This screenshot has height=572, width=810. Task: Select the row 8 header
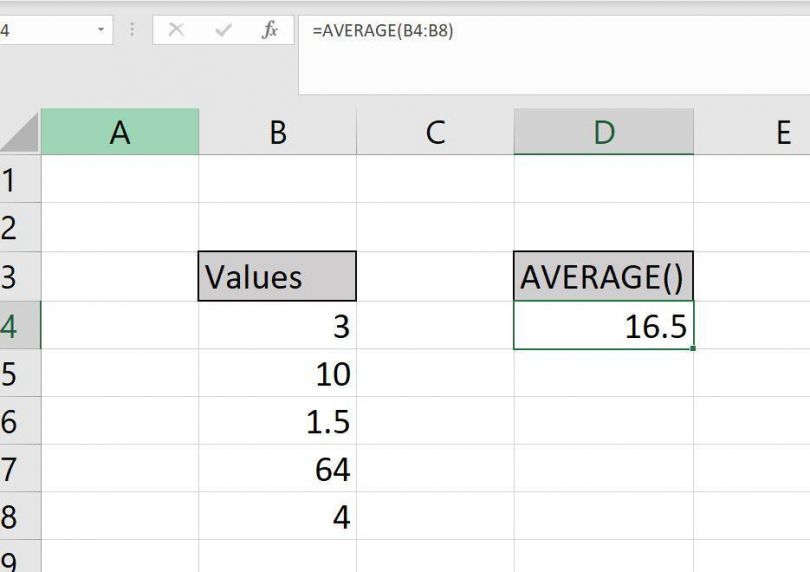pos(14,518)
